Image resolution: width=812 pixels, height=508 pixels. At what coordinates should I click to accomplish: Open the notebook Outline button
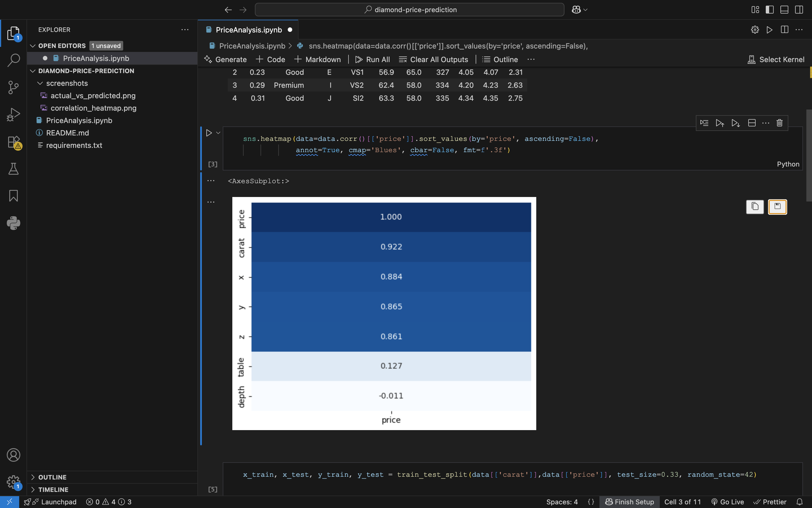500,60
